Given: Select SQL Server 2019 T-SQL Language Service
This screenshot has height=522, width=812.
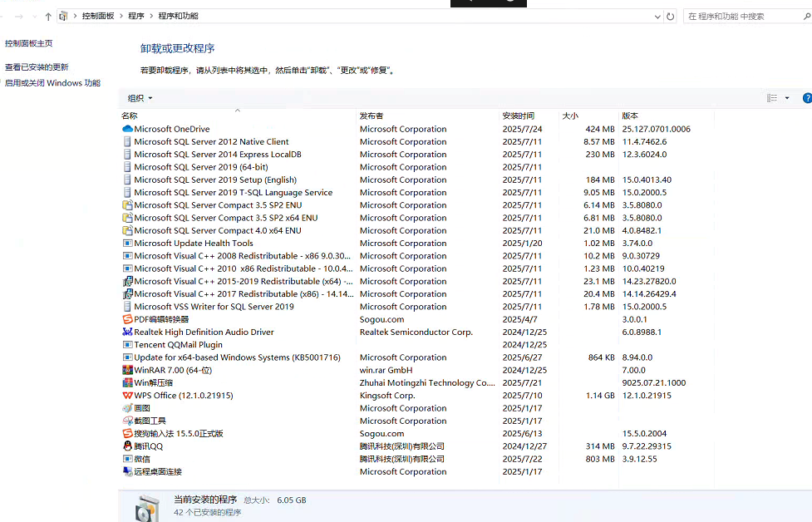Looking at the screenshot, I should pos(417,192).
